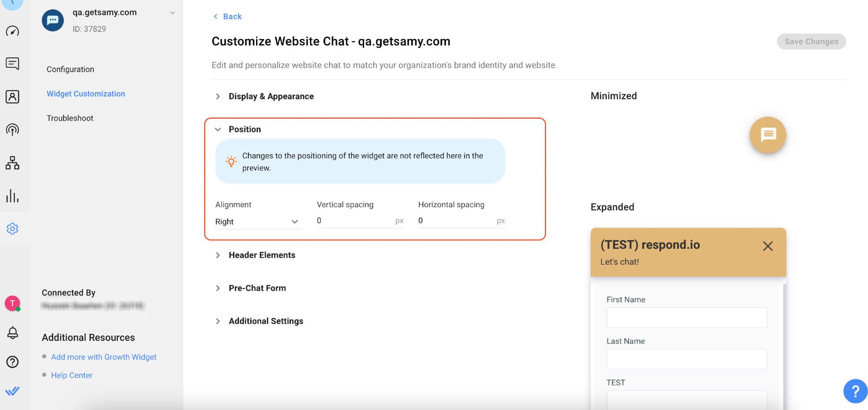
Task: Open the Workflows hierarchy icon
Action: pyautogui.click(x=13, y=163)
